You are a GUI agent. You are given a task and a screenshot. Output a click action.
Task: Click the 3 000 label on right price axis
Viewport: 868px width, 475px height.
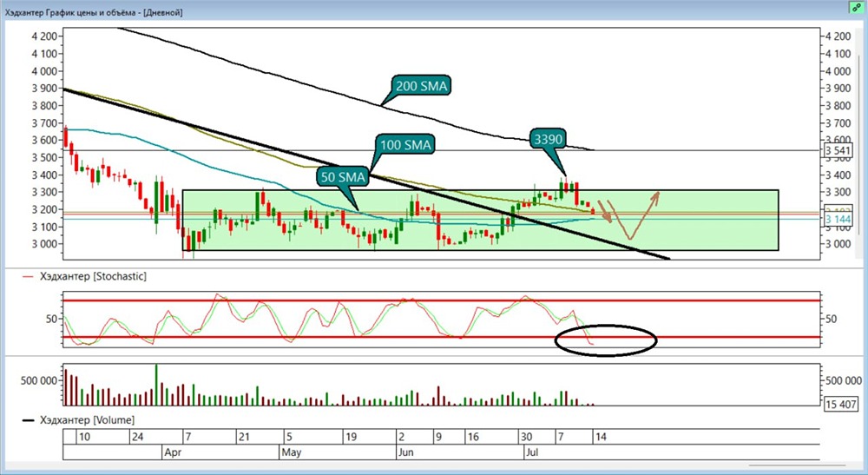[838, 244]
